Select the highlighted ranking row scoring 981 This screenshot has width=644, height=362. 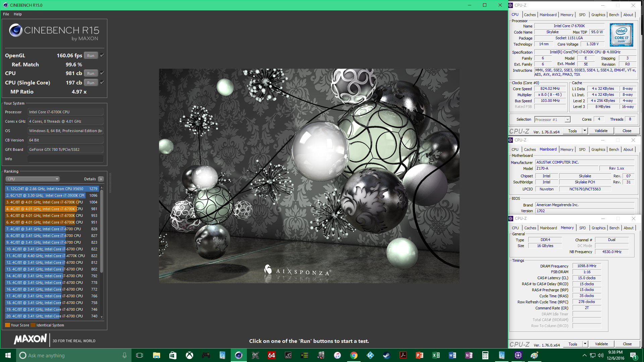[52, 209]
